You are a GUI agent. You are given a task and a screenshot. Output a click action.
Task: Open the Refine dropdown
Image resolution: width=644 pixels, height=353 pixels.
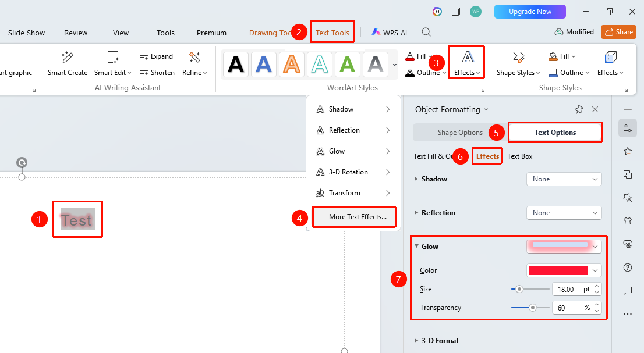pyautogui.click(x=194, y=64)
